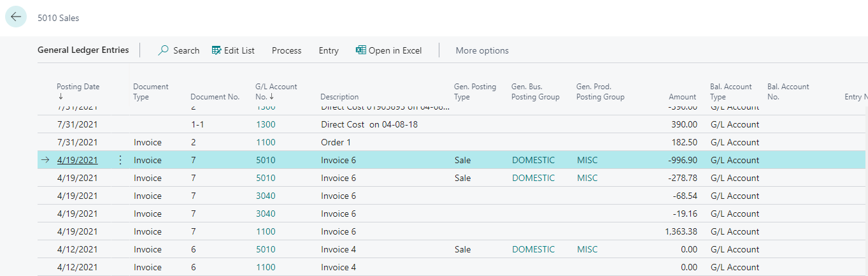Open account 1100 in the Invoice 4 row
Viewport: 868px width, 276px height.
coord(266,267)
